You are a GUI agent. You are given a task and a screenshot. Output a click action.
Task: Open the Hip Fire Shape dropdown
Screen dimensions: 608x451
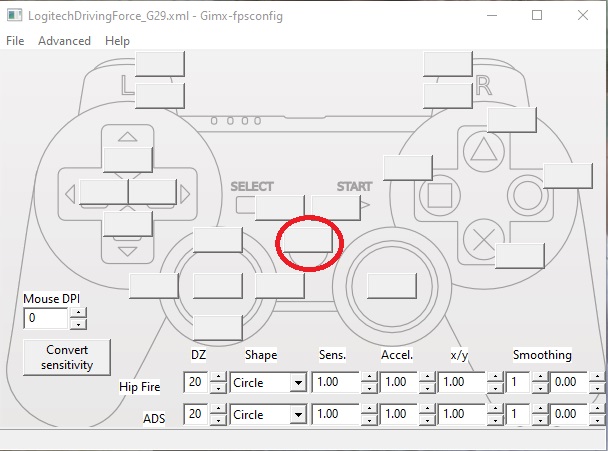coord(268,383)
